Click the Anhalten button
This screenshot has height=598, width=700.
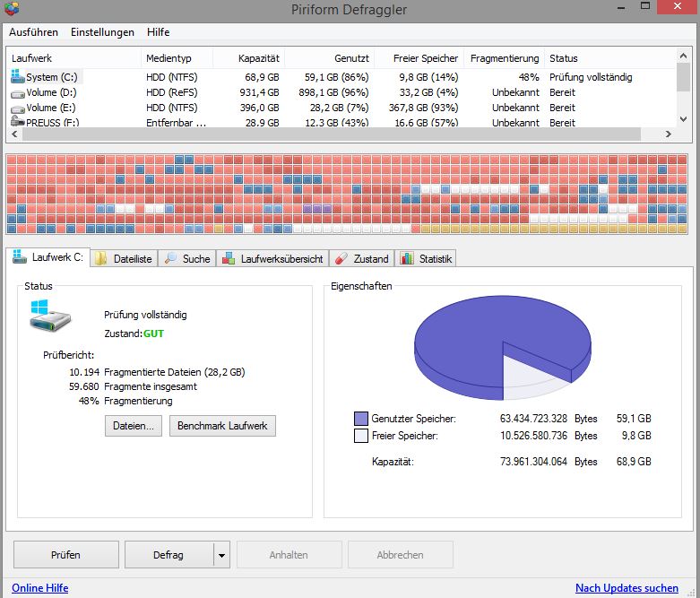coord(289,555)
